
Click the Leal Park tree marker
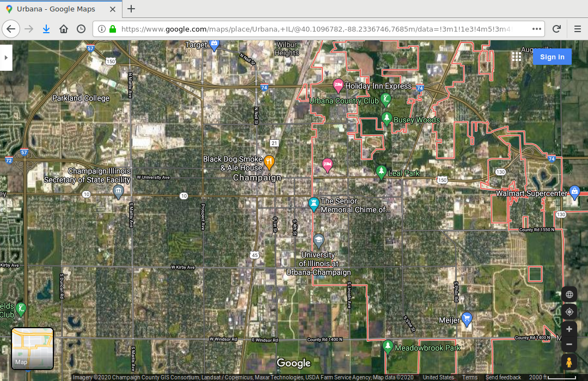[x=381, y=172]
